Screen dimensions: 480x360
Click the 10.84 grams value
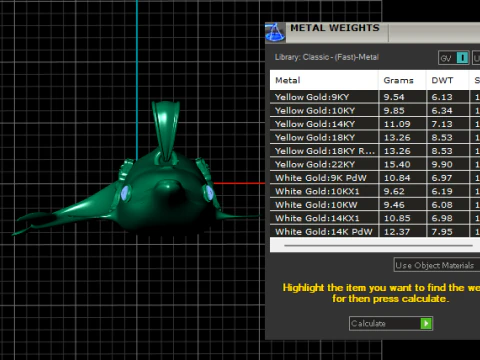point(397,178)
